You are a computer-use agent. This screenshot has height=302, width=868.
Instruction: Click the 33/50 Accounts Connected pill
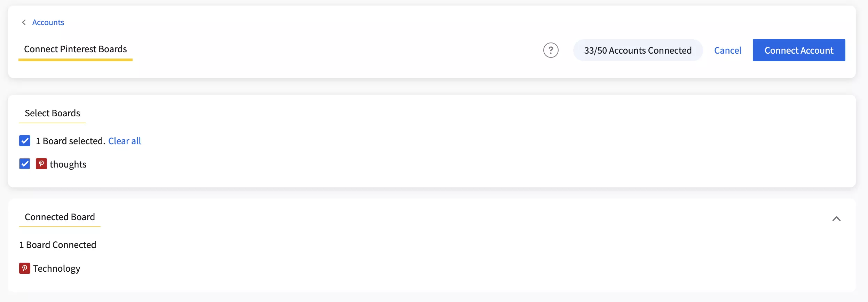point(638,50)
